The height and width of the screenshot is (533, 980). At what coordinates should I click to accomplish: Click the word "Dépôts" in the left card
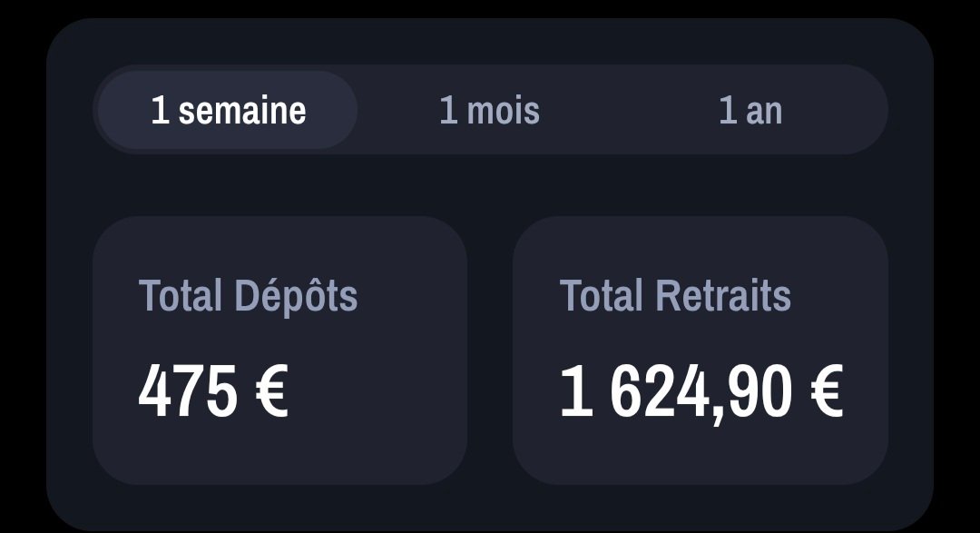296,297
